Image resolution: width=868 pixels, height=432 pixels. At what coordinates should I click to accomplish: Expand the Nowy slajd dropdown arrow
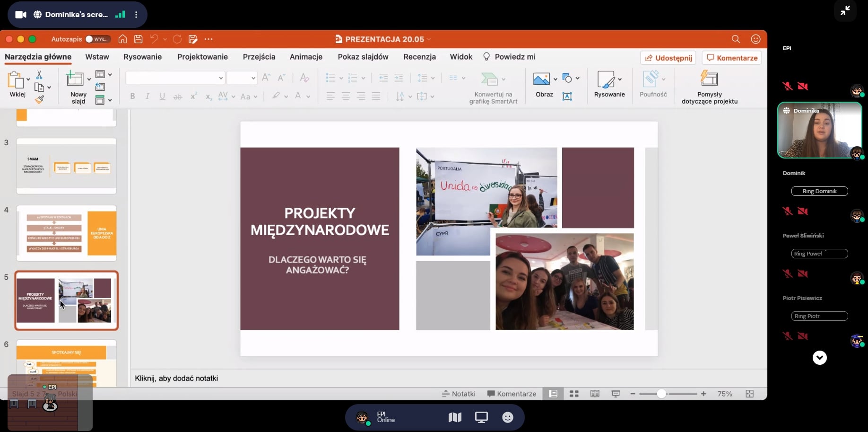click(89, 79)
